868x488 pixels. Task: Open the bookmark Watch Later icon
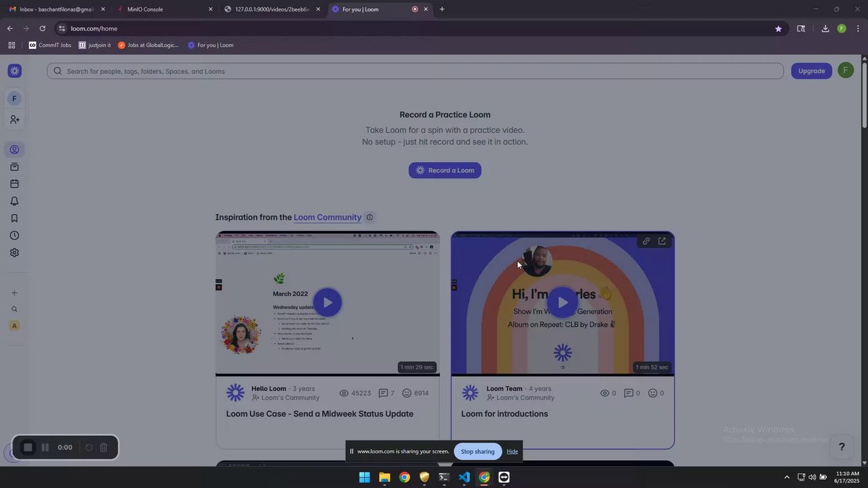tap(14, 218)
